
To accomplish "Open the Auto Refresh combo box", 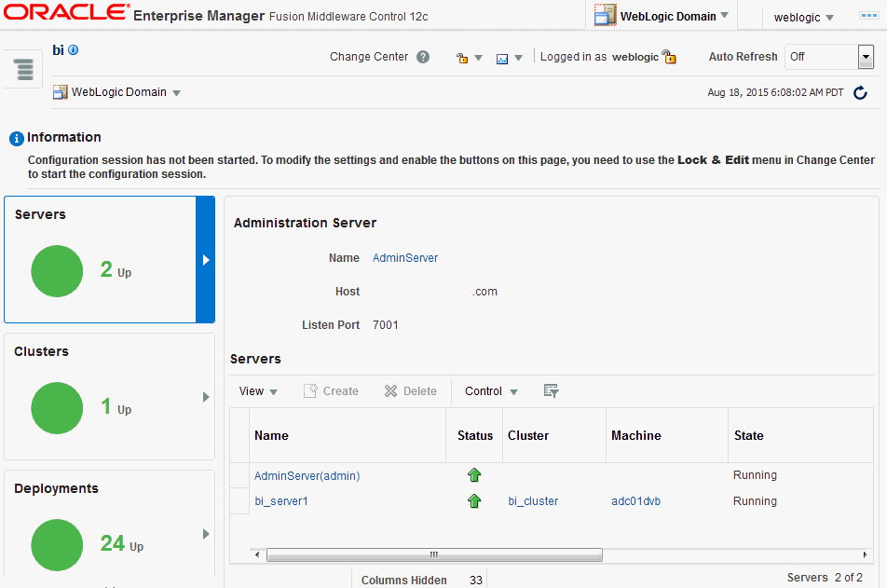I will [x=829, y=57].
